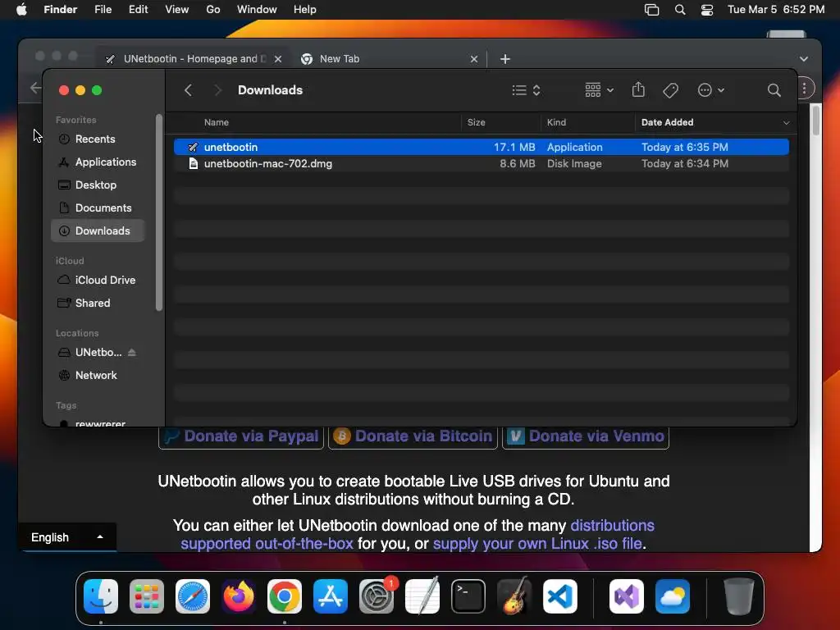Close the UNetbootin Chrome tab
This screenshot has height=630, width=840.
(x=278, y=59)
